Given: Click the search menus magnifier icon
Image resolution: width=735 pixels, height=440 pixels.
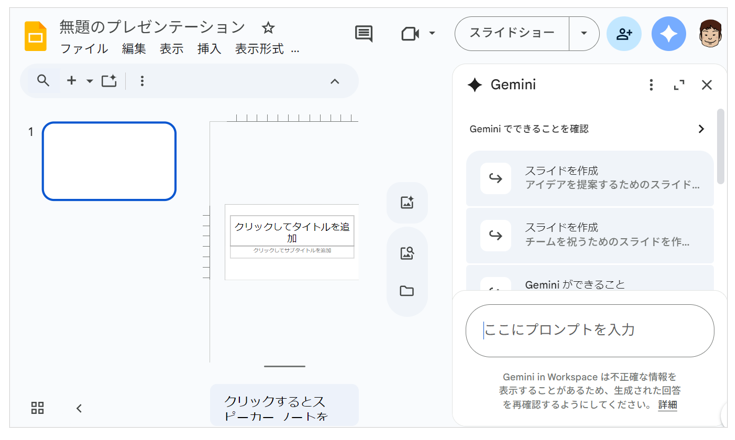Looking at the screenshot, I should (43, 81).
